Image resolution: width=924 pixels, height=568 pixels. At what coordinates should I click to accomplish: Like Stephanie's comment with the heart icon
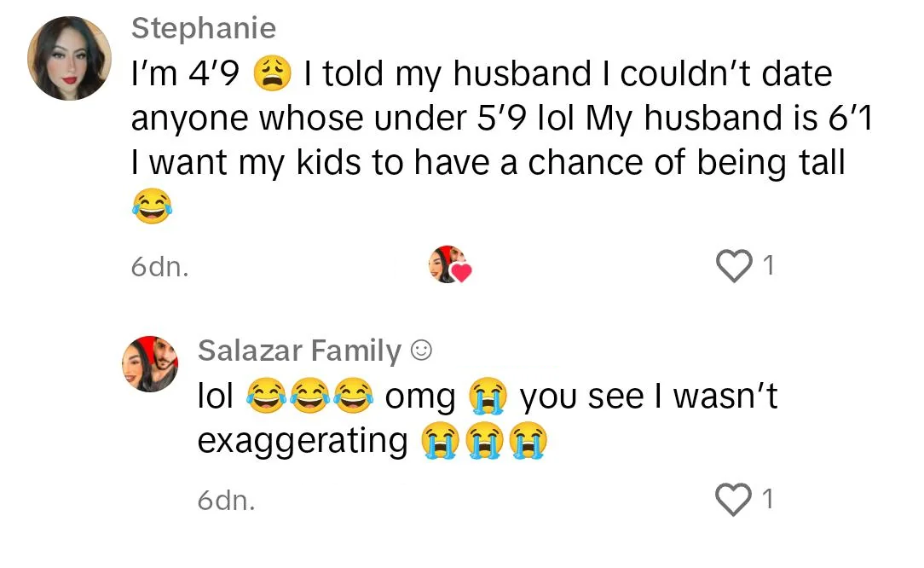coord(734,266)
